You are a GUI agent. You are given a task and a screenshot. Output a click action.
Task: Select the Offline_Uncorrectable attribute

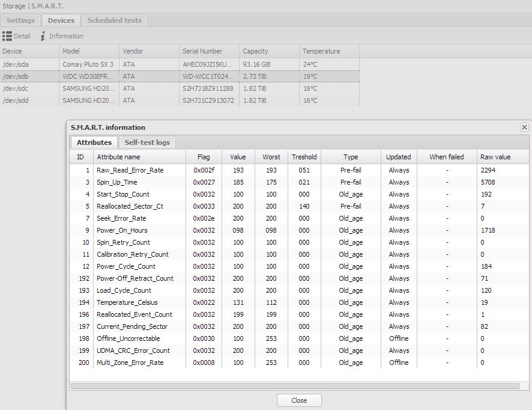tap(299, 338)
